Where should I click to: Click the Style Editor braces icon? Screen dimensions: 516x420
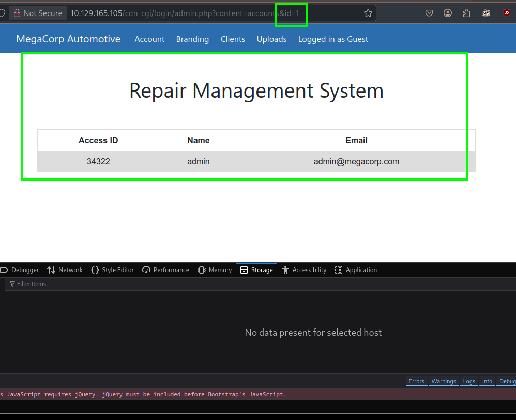click(x=95, y=270)
